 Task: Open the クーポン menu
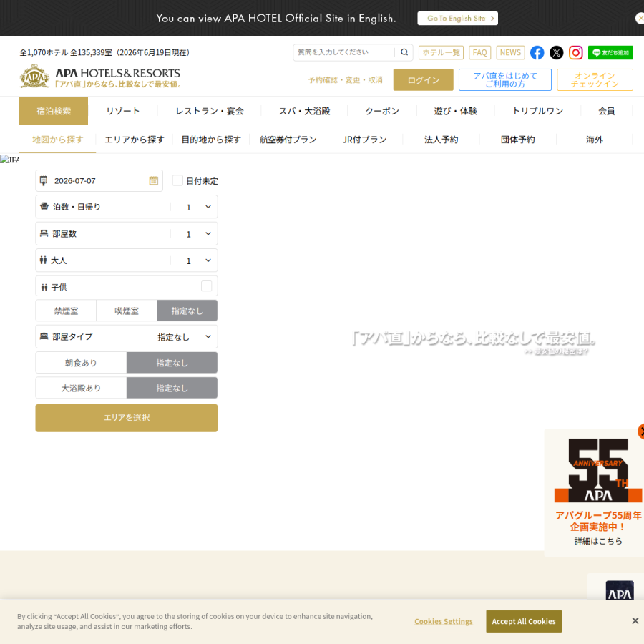pos(382,111)
